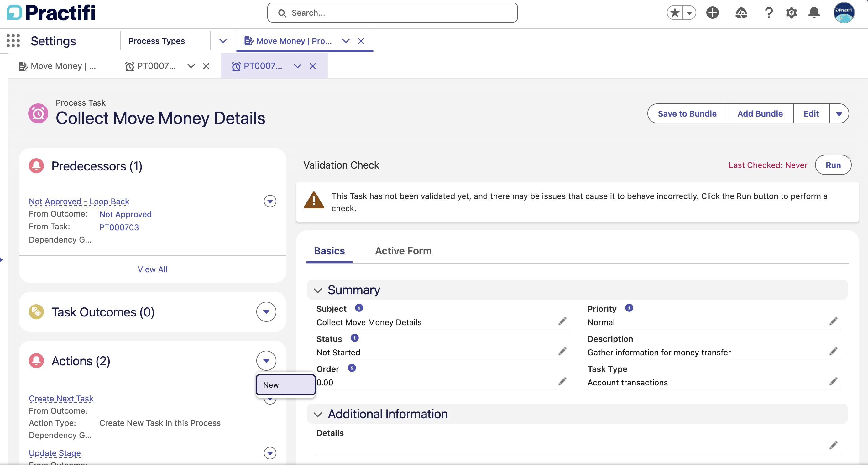Click the Process Task alarm clock icon
The height and width of the screenshot is (465, 868).
(38, 113)
